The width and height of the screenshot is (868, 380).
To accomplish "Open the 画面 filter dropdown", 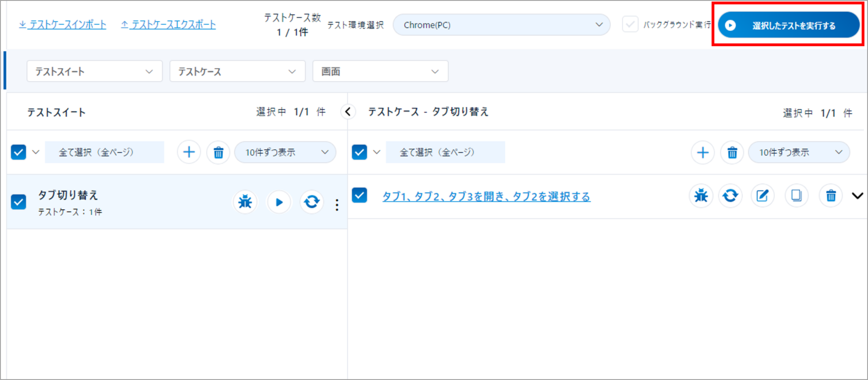I will click(x=380, y=71).
